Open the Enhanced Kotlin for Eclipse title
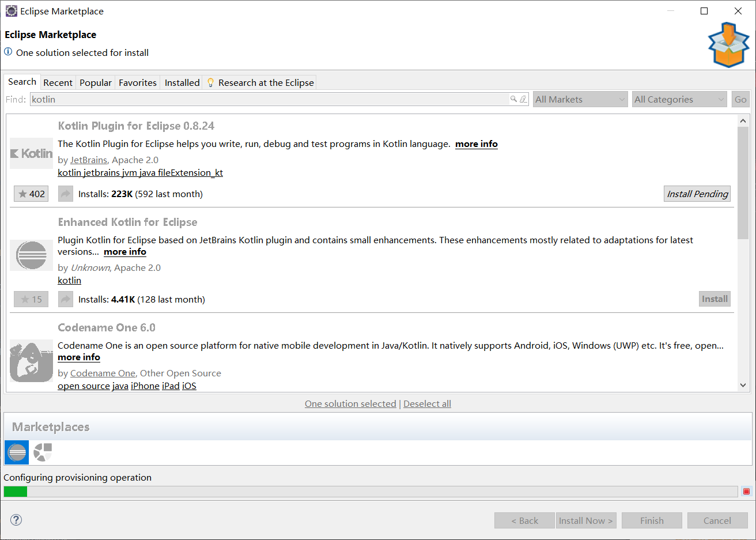The image size is (756, 540). [x=127, y=222]
